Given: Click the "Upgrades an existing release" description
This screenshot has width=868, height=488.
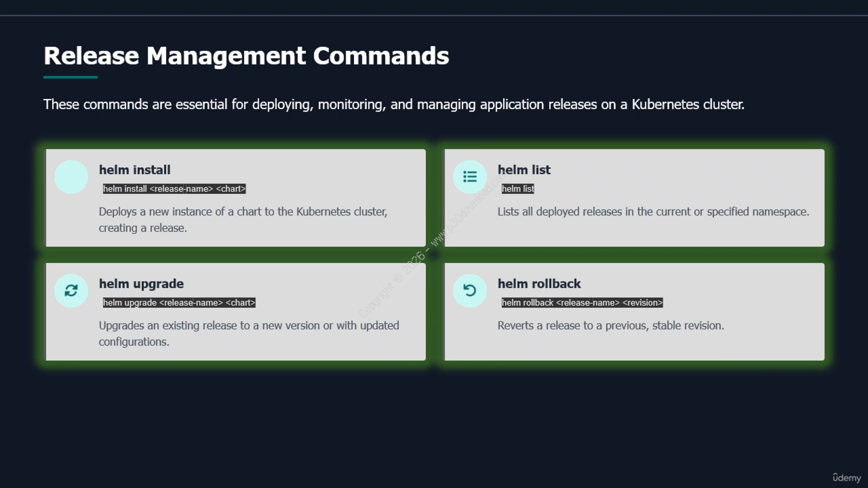Looking at the screenshot, I should tap(248, 333).
